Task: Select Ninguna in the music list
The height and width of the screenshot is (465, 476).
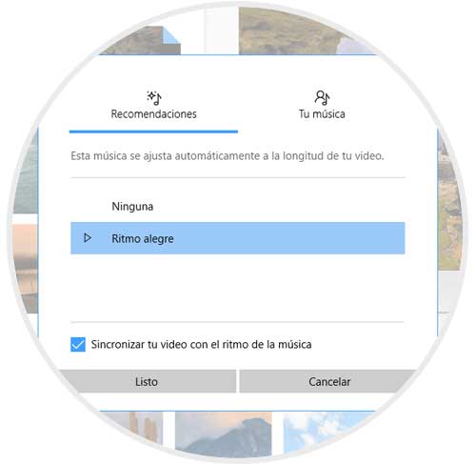Action: [x=132, y=207]
